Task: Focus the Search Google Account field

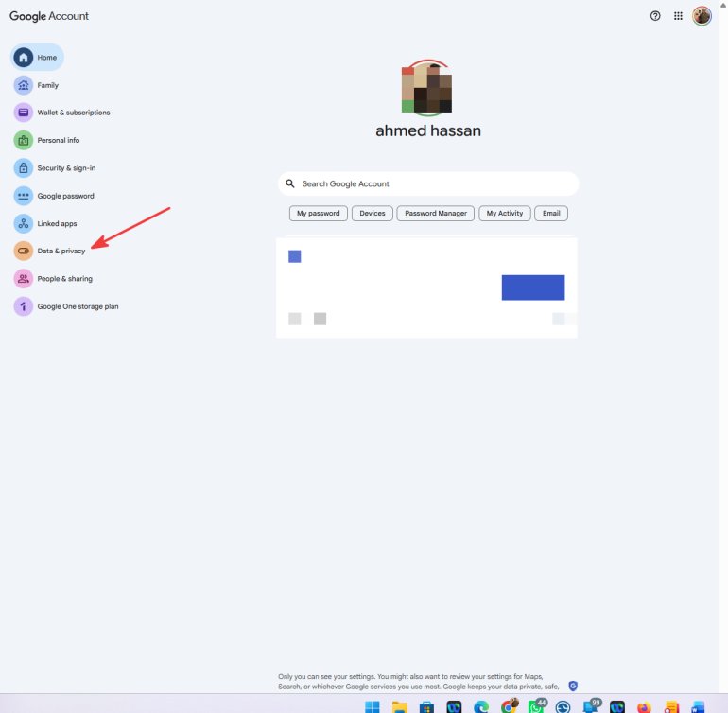Action: coord(428,184)
